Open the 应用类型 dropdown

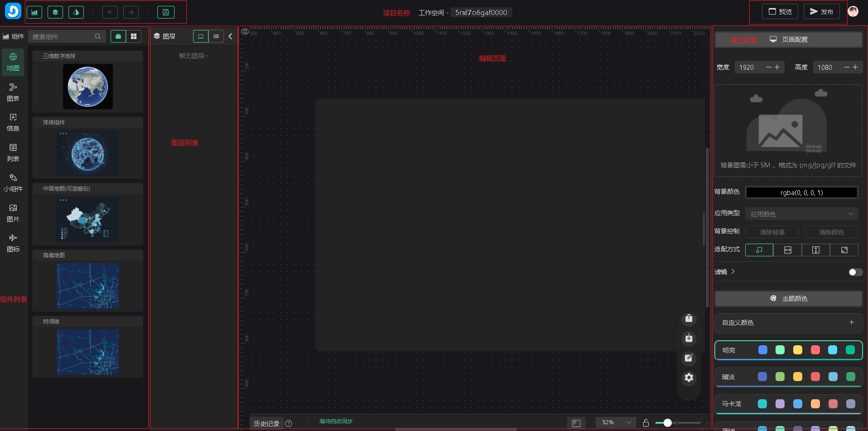click(801, 214)
